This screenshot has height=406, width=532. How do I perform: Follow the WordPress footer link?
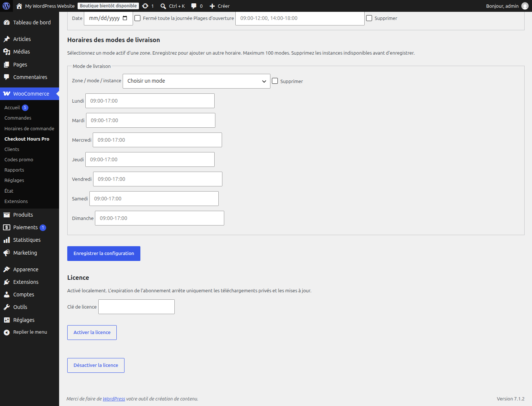tap(114, 399)
